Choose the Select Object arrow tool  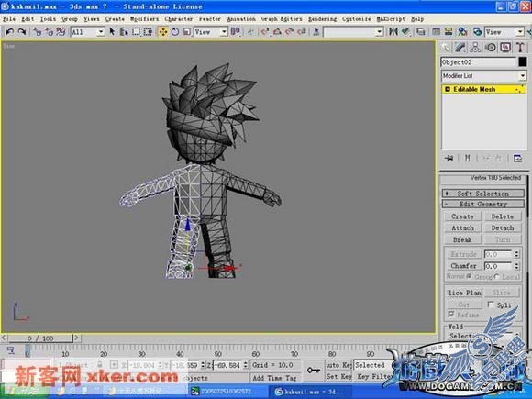pos(112,32)
